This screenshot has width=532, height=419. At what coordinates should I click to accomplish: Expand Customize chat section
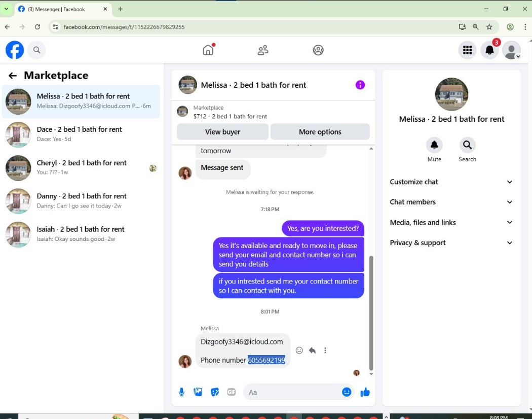point(451,182)
